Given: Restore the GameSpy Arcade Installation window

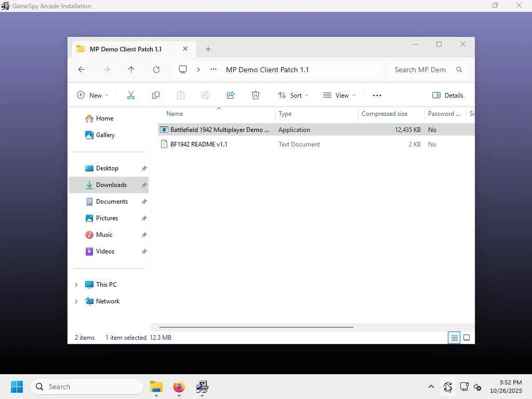Looking at the screenshot, I should point(495,5).
